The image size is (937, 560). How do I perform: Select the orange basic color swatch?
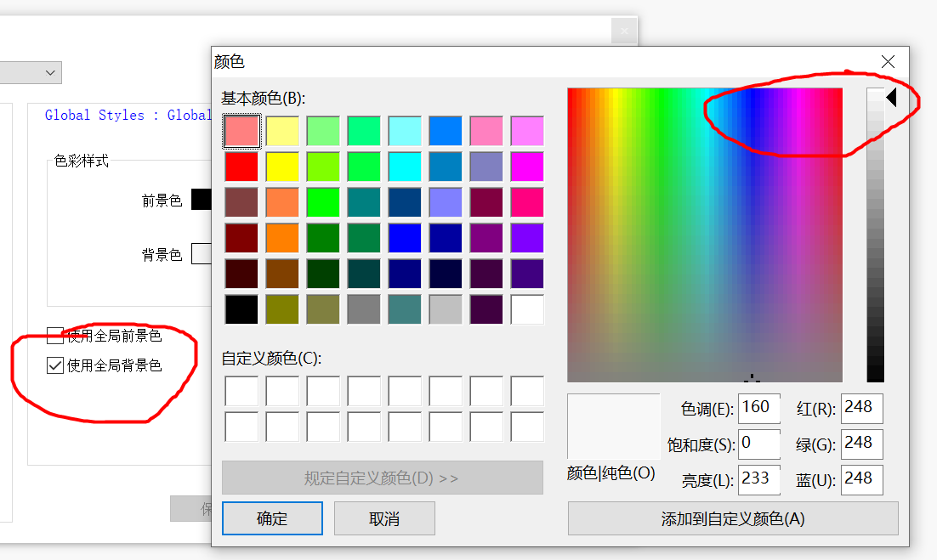coord(282,238)
